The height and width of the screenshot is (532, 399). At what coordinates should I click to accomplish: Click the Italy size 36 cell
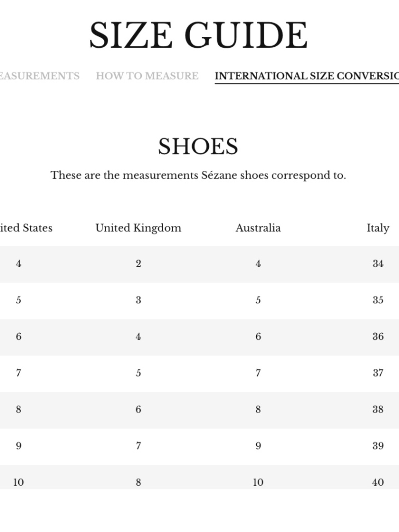[x=378, y=336]
